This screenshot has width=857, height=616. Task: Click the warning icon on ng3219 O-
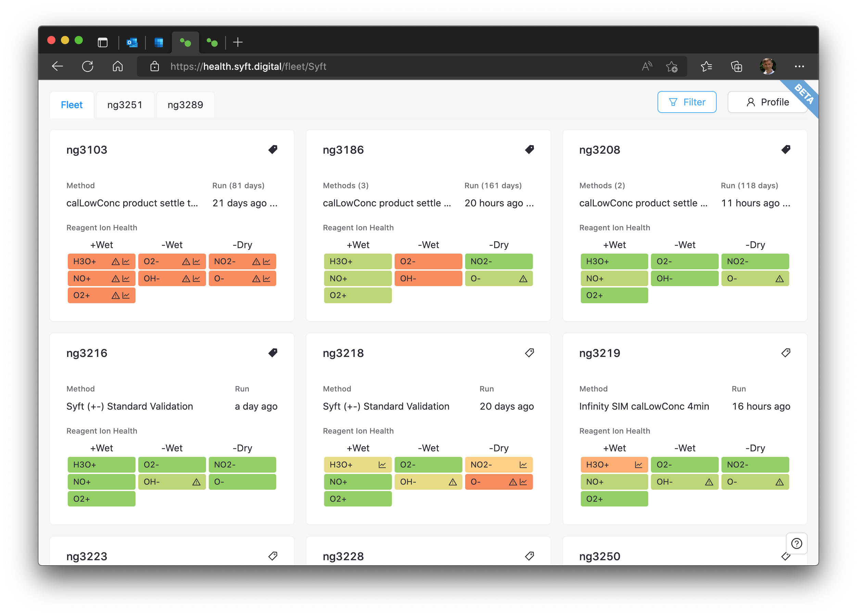pos(779,482)
